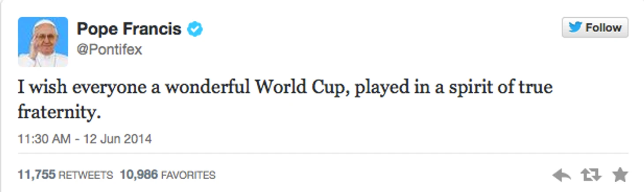Click the RETWEETS label
The height and width of the screenshot is (192, 644).
click(86, 175)
